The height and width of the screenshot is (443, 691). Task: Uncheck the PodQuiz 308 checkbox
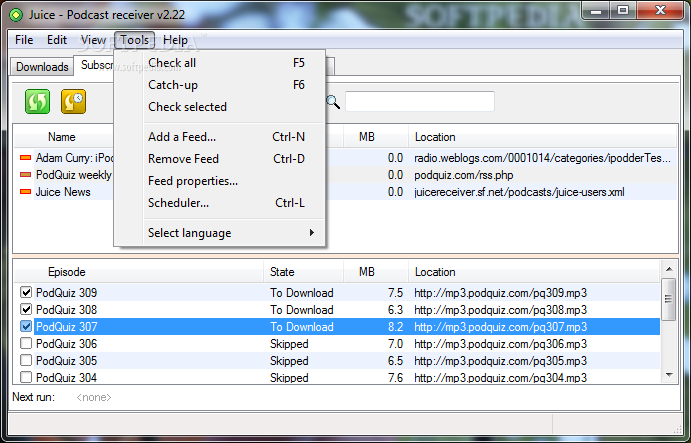(26, 309)
